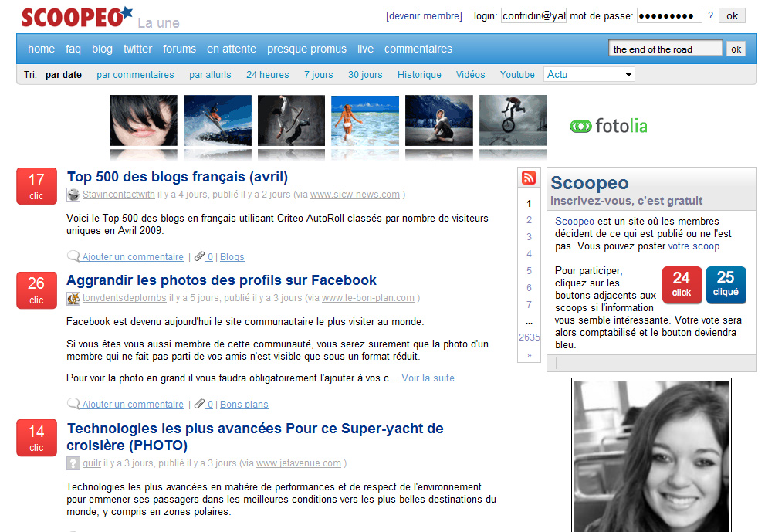Open the RSS feed icon
The width and height of the screenshot is (775, 532).
pyautogui.click(x=528, y=178)
